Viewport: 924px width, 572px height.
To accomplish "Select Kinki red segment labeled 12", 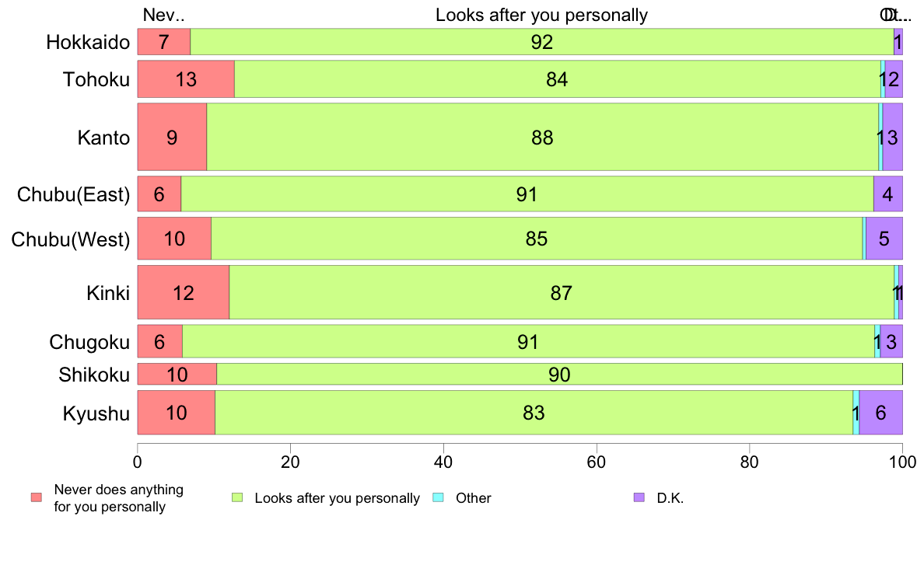I will click(x=184, y=293).
